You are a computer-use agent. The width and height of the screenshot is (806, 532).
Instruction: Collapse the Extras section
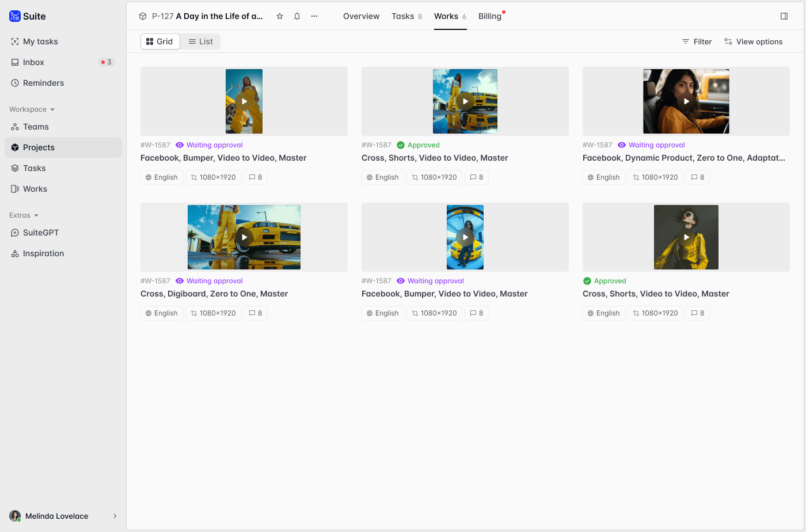pyautogui.click(x=24, y=215)
